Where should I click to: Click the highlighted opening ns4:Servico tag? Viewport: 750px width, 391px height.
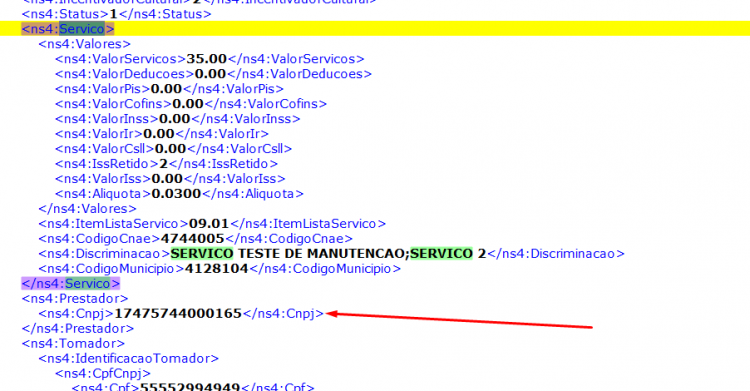click(x=68, y=29)
